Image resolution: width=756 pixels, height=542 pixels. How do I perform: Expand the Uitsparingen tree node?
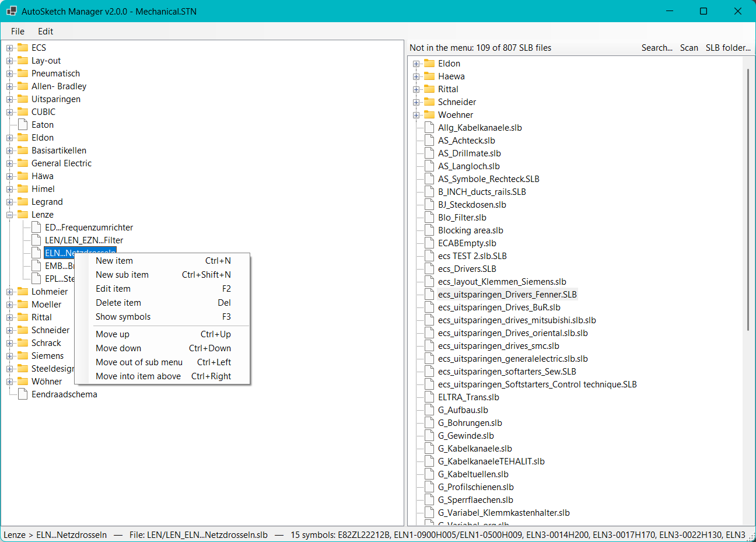[x=9, y=99]
